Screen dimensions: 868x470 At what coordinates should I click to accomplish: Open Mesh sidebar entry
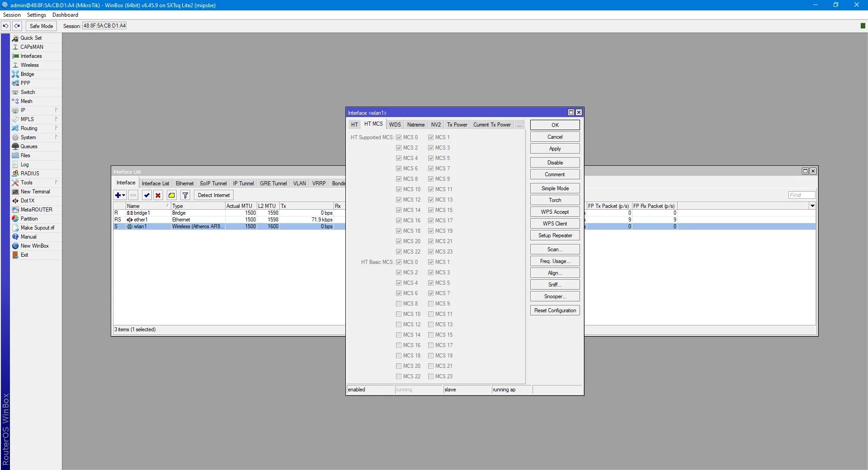26,101
